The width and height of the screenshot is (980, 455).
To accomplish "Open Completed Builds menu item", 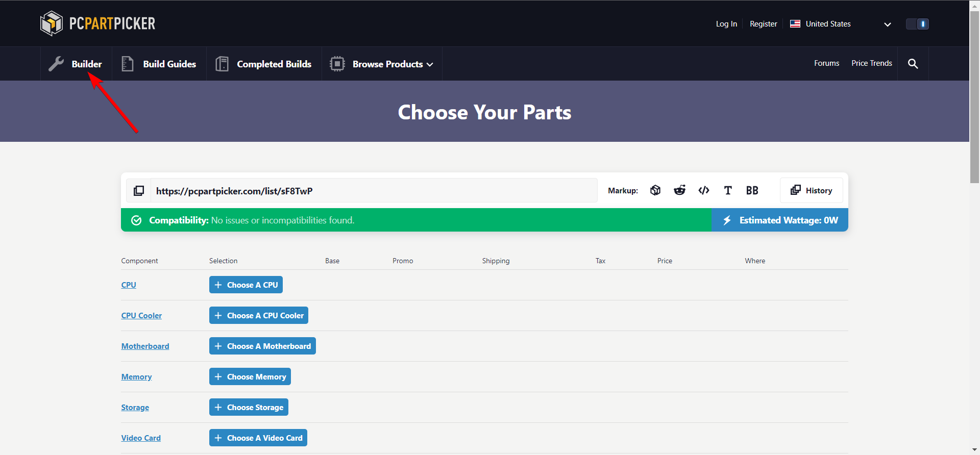I will click(264, 64).
